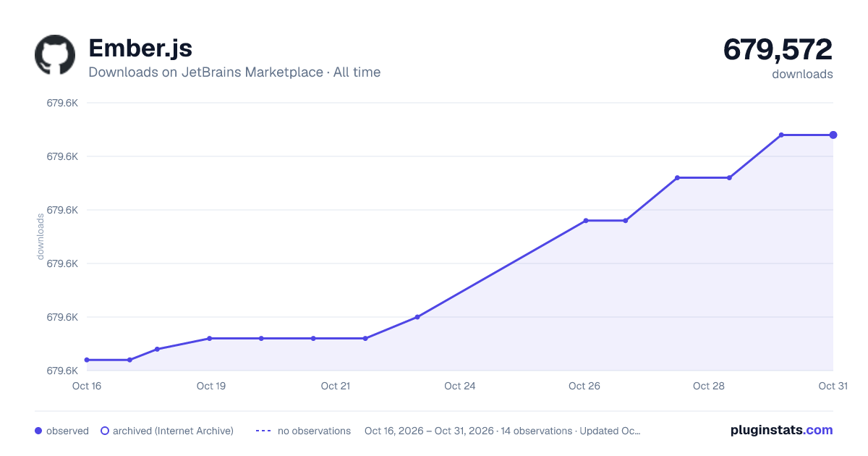Click the Oct 16 x-axis label
The image size is (868, 456).
pyautogui.click(x=87, y=386)
